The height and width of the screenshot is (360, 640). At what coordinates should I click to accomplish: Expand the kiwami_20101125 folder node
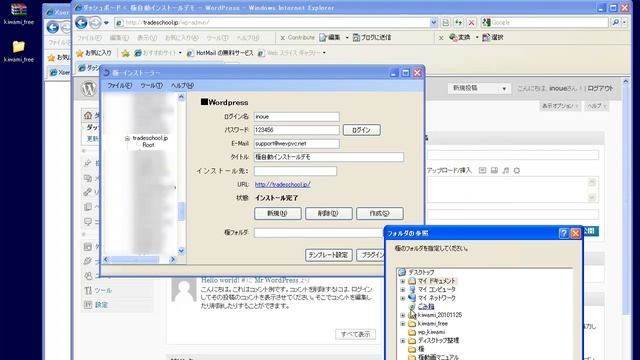(x=403, y=315)
